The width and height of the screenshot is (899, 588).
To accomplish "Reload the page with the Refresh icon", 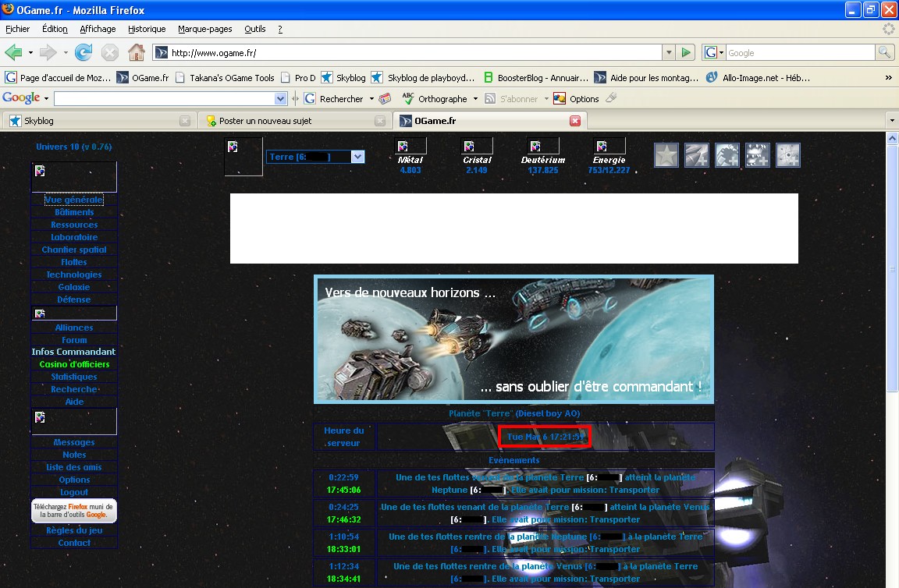I will (x=84, y=53).
